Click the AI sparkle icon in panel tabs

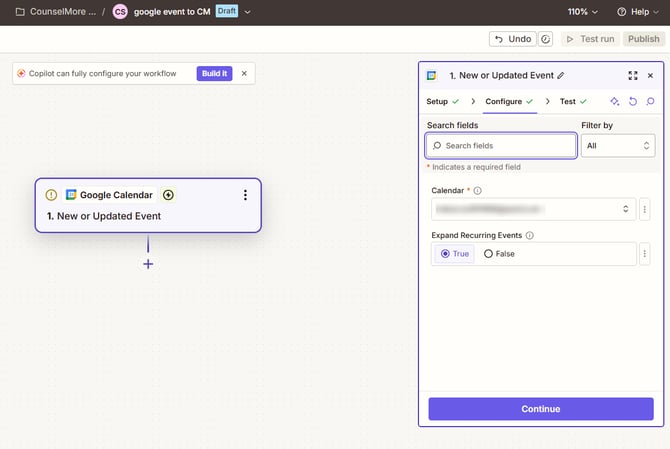(614, 101)
